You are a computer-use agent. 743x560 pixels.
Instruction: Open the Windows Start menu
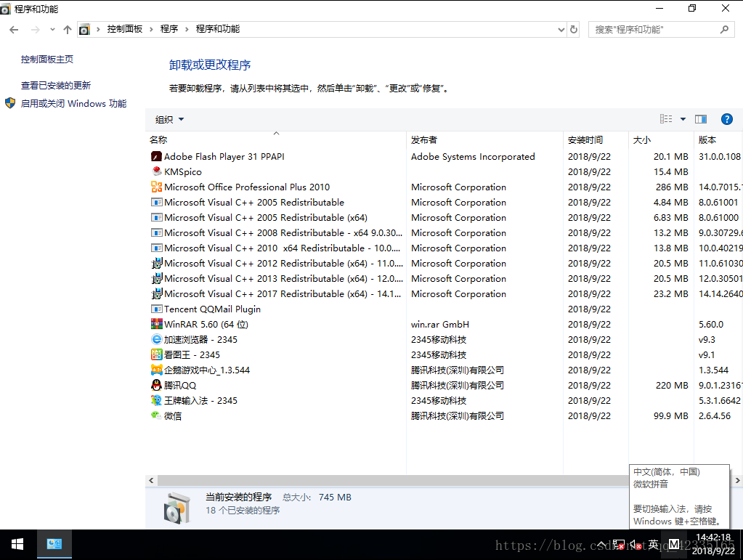point(17,544)
